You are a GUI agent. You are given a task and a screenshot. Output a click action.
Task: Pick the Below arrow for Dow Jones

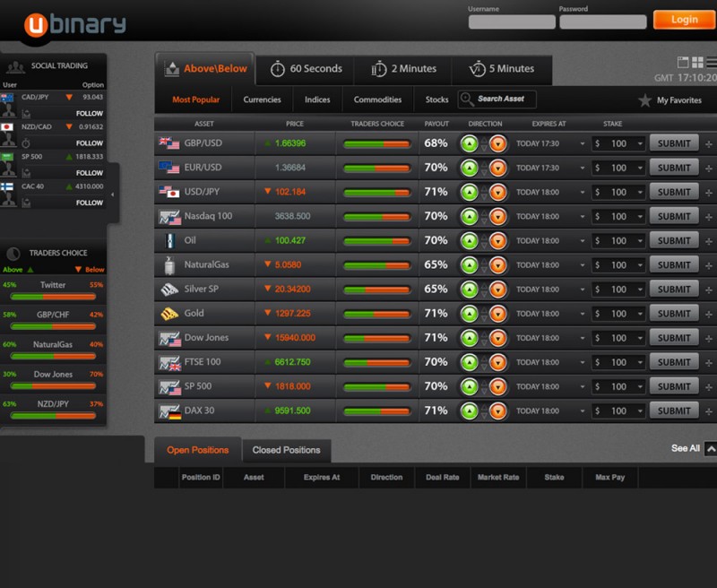498,338
